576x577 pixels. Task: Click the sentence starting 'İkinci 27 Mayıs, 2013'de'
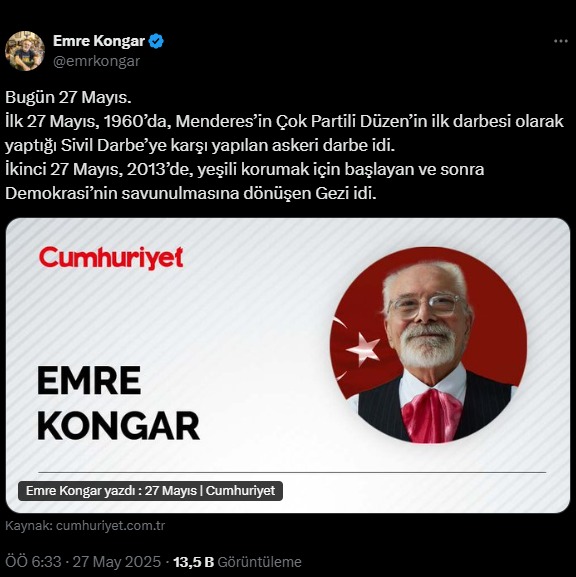[x=244, y=169]
